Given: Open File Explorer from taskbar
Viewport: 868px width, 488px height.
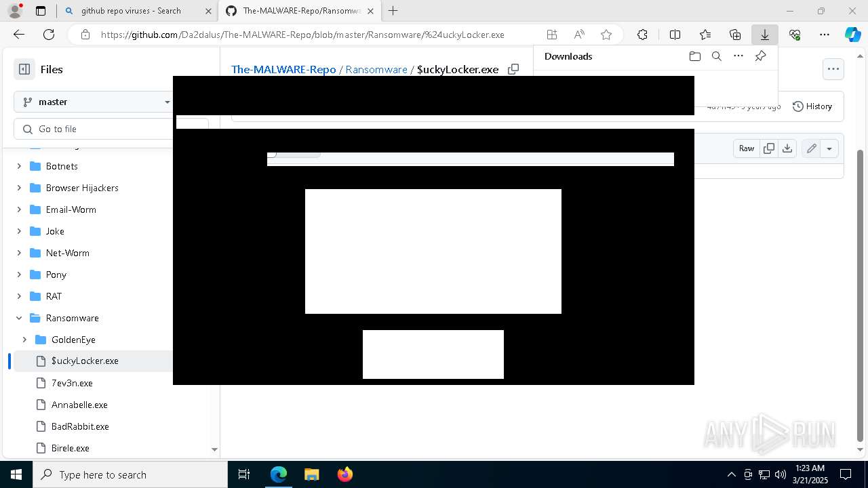Looking at the screenshot, I should (311, 474).
